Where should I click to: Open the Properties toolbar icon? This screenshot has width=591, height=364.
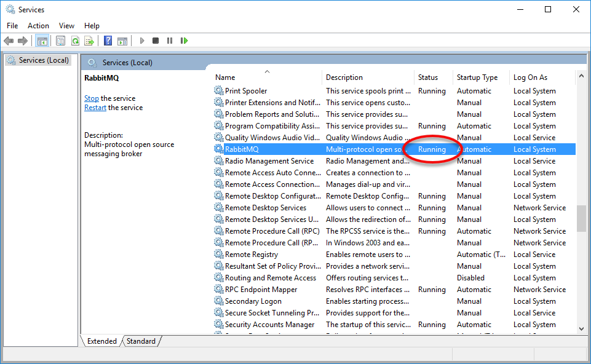coord(60,41)
